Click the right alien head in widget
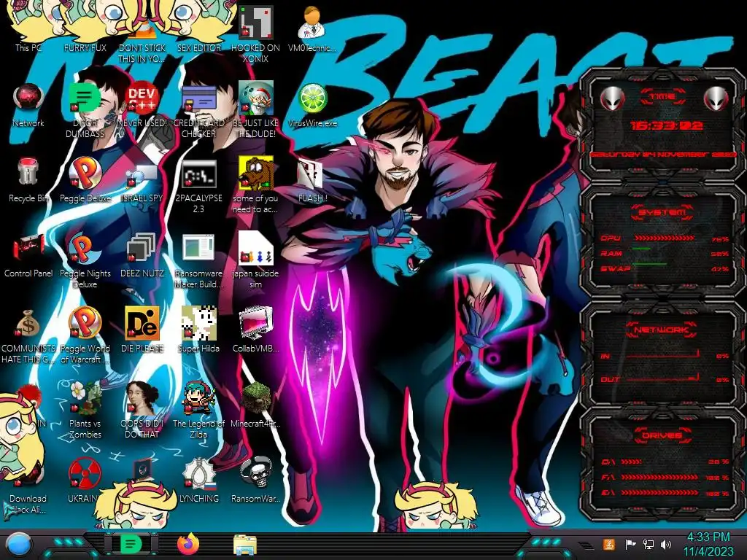The width and height of the screenshot is (747, 560). (716, 98)
